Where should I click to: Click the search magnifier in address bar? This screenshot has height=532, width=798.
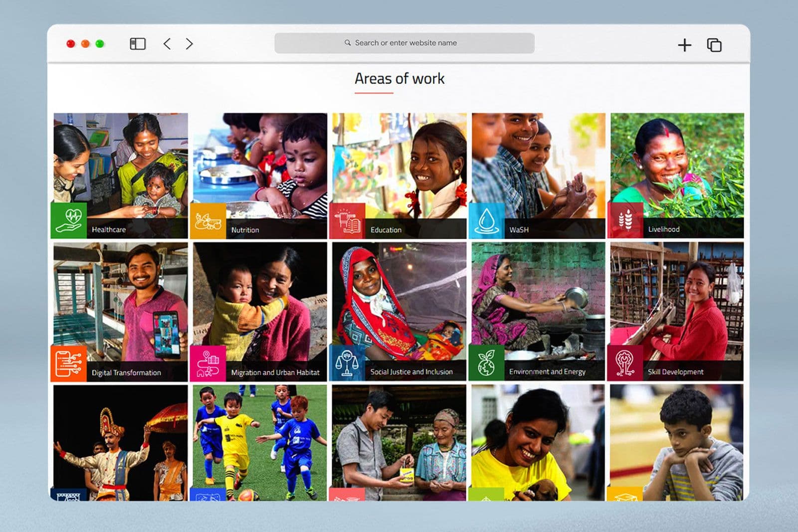pyautogui.click(x=348, y=43)
